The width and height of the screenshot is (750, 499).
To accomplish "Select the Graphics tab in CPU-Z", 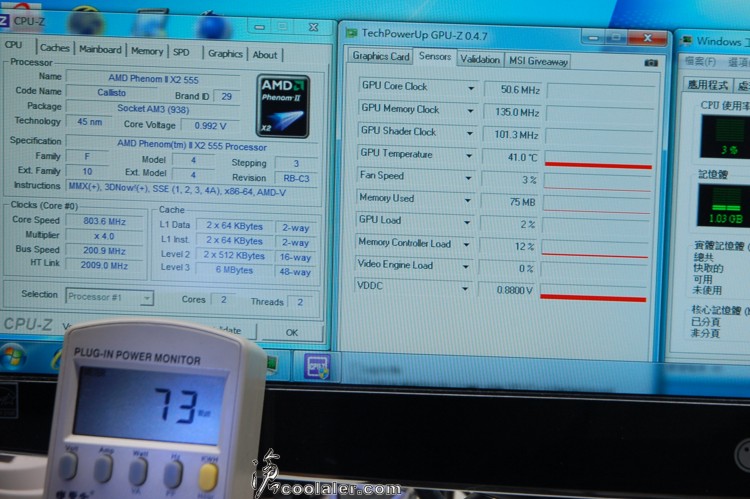I will 225,54.
